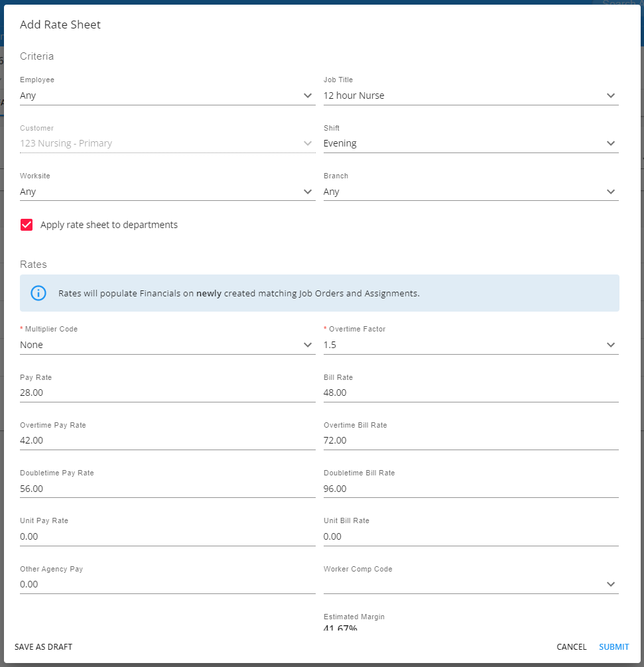Expand the Job Title dropdown
Image resolution: width=644 pixels, height=667 pixels.
coord(470,95)
